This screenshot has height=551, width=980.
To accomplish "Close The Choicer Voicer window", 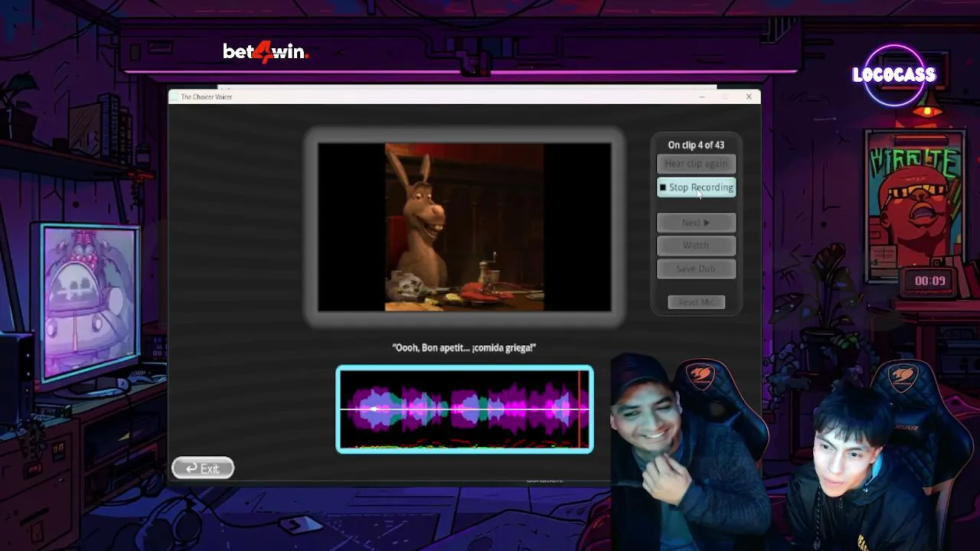I will (749, 96).
